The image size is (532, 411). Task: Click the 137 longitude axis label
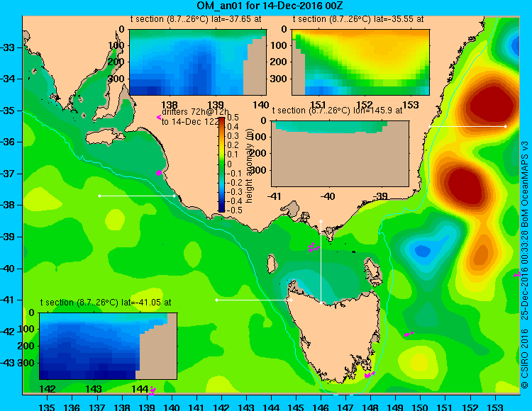tap(97, 407)
